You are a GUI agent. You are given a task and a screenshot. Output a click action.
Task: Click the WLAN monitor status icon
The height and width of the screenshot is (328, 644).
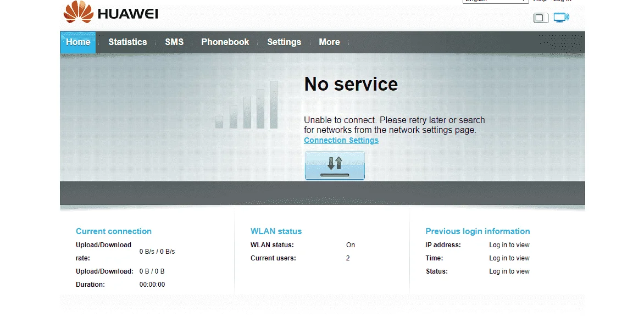pyautogui.click(x=561, y=17)
